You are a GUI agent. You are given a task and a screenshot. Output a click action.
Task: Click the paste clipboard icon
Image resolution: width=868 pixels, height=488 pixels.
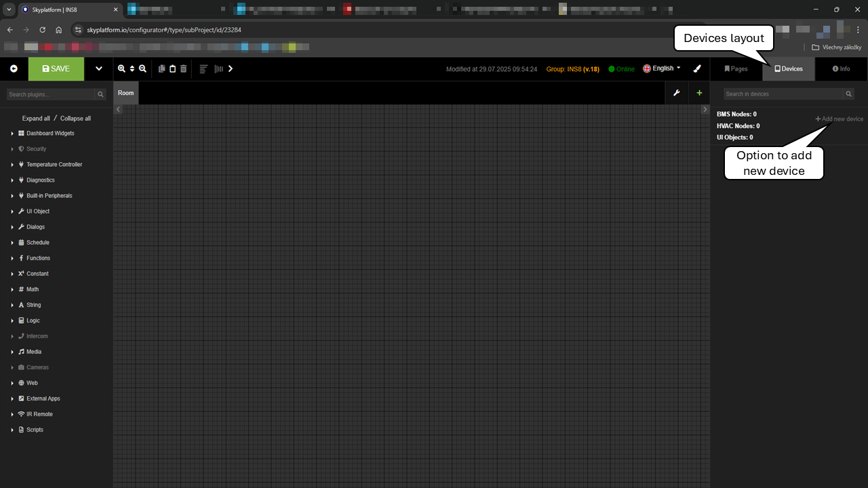pos(172,68)
